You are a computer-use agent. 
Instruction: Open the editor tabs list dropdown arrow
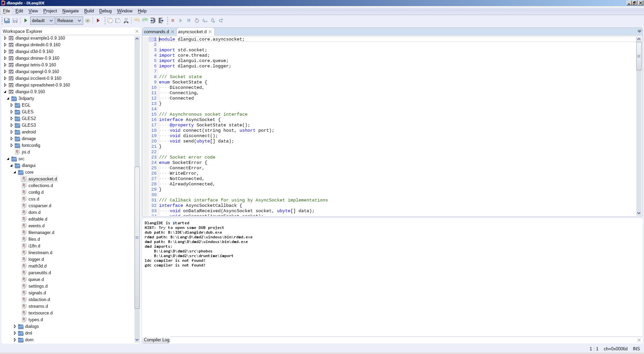639,31
